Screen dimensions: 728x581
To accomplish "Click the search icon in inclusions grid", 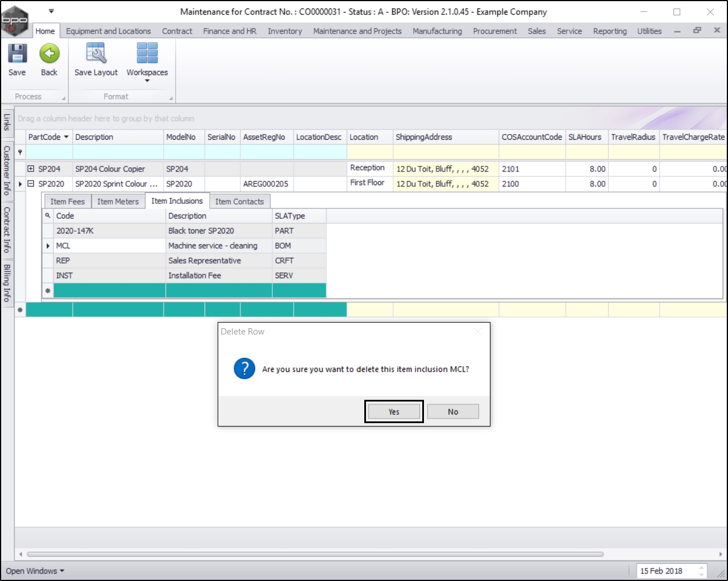I will tap(48, 216).
